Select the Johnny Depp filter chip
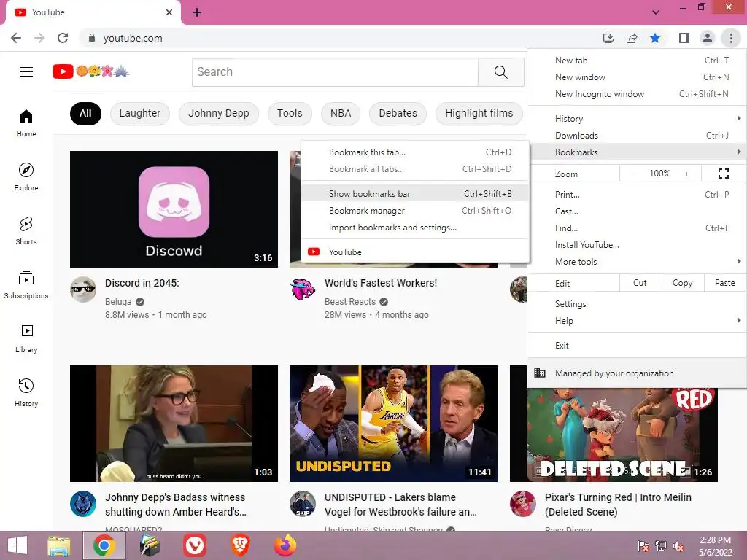The image size is (747, 560). (x=219, y=113)
